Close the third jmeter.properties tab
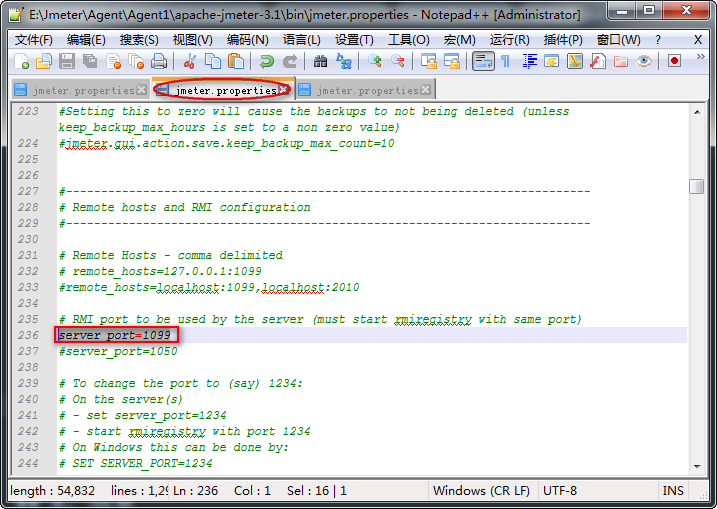The width and height of the screenshot is (717, 509). 426,90
